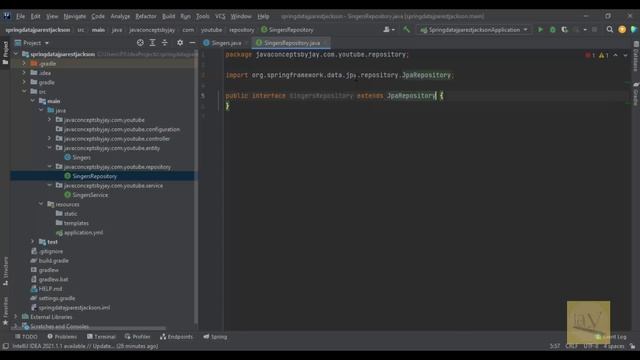
Task: Open the Problems tool window
Action: coord(62,337)
